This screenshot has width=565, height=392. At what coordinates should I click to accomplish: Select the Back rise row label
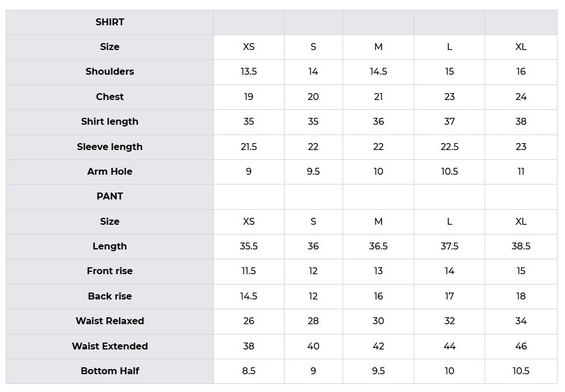(110, 297)
